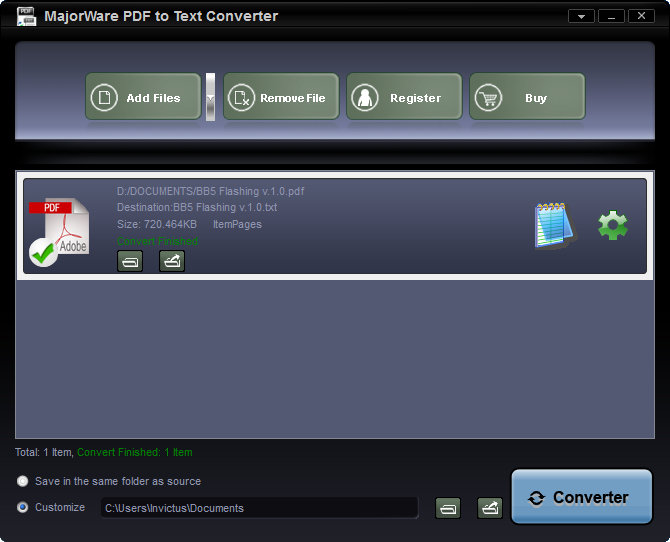Open settings gear for BB5 Flashing item
The image size is (670, 542).
pyautogui.click(x=612, y=225)
